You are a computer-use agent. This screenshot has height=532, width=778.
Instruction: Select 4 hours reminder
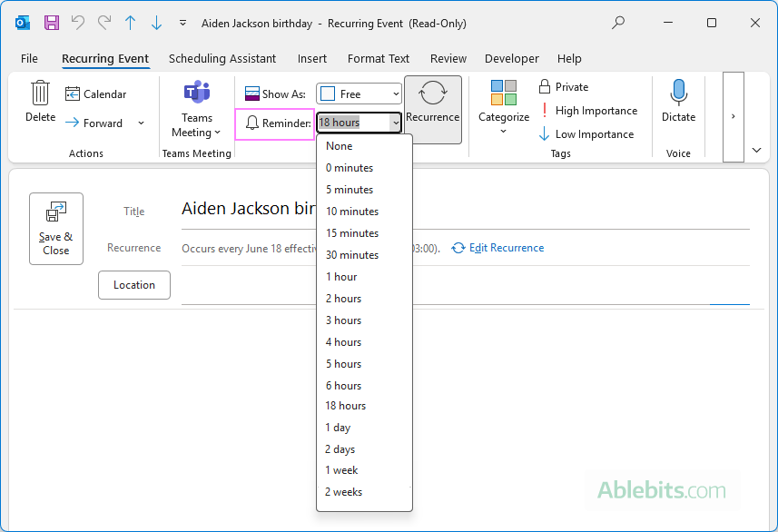click(364, 342)
